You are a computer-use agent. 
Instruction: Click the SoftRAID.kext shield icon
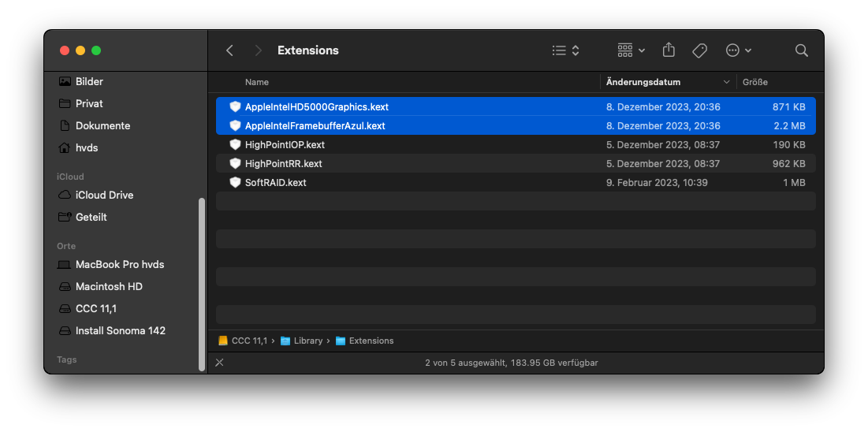[x=235, y=182]
